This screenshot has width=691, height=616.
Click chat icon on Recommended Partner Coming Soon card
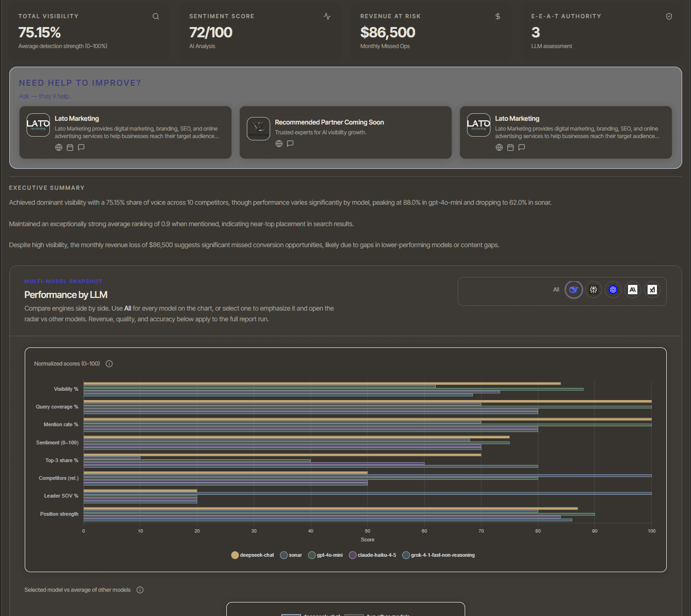click(x=290, y=144)
